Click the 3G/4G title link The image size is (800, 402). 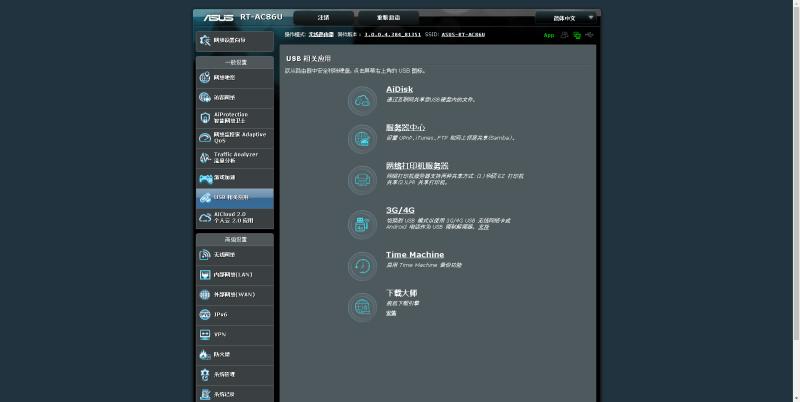401,210
